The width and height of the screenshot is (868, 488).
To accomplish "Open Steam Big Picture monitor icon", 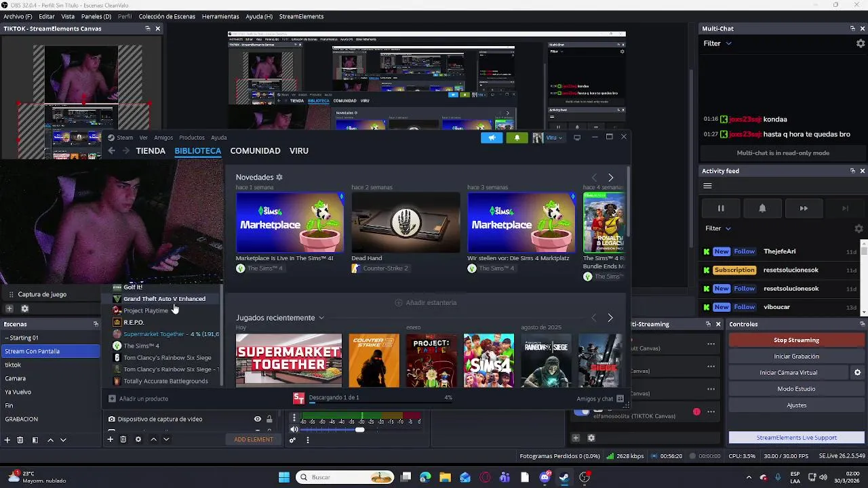I will point(577,138).
